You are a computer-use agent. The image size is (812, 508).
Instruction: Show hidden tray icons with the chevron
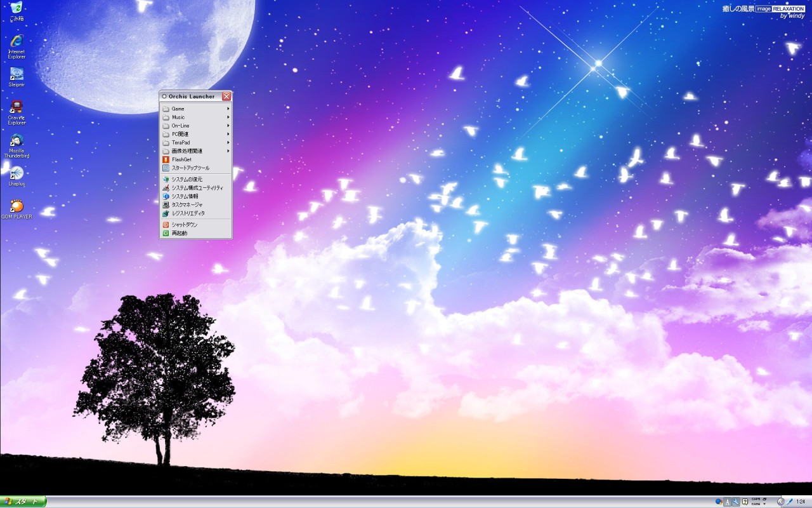pyautogui.click(x=780, y=502)
